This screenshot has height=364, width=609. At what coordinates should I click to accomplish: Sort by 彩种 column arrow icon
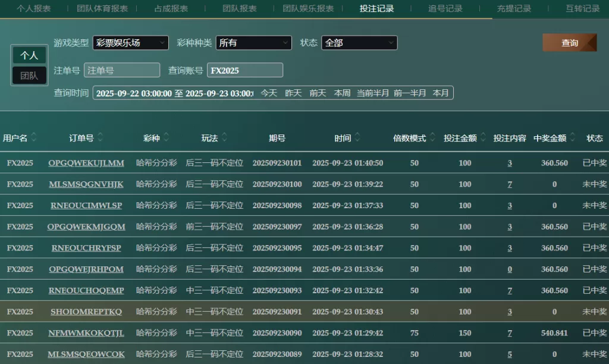(x=166, y=138)
